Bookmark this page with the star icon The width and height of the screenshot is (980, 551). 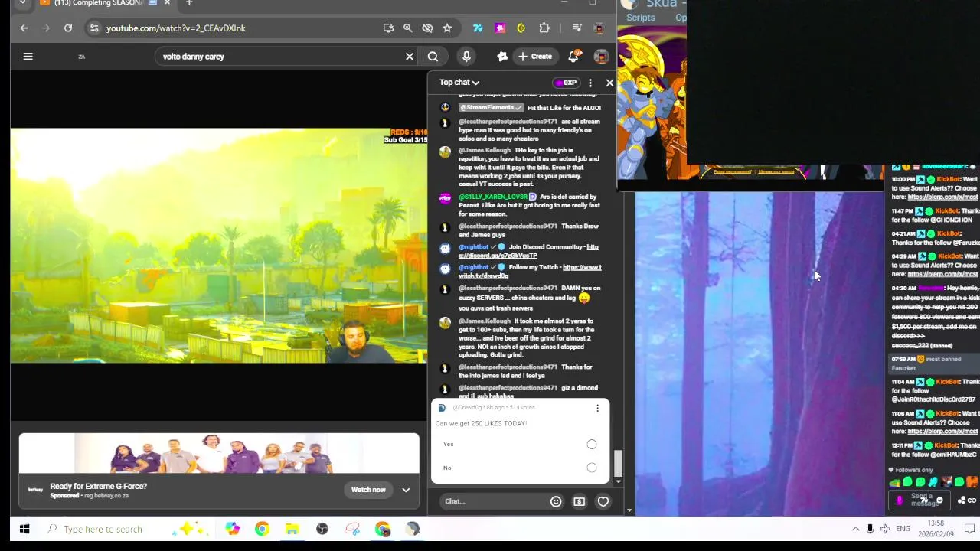click(447, 28)
